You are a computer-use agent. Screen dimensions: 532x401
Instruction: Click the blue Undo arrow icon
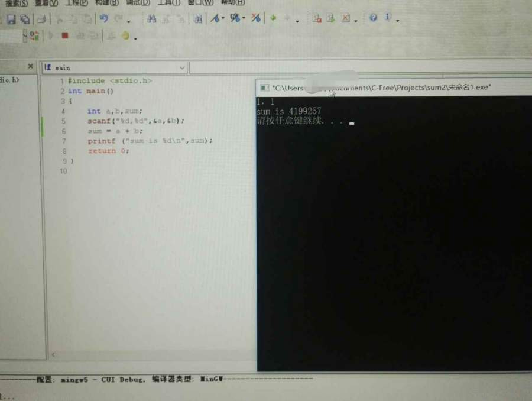pyautogui.click(x=104, y=18)
